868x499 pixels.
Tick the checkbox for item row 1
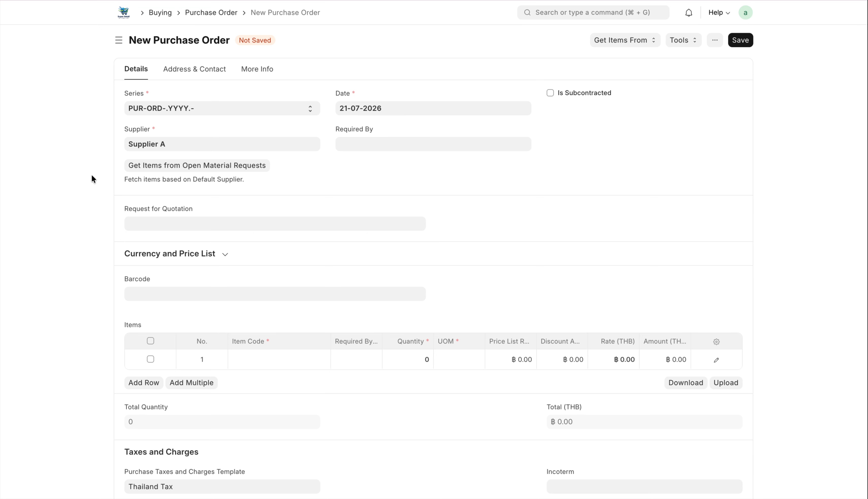150,359
